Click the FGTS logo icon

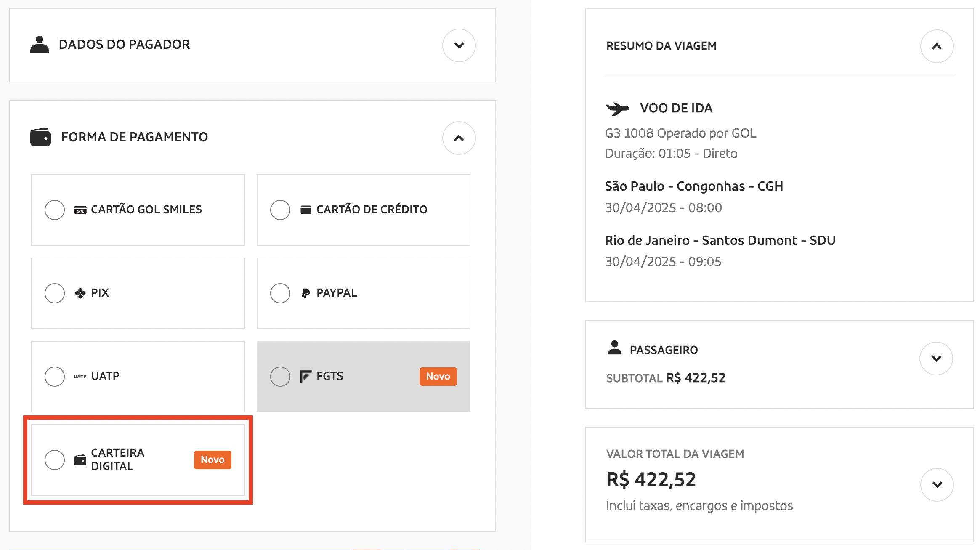[x=305, y=376]
